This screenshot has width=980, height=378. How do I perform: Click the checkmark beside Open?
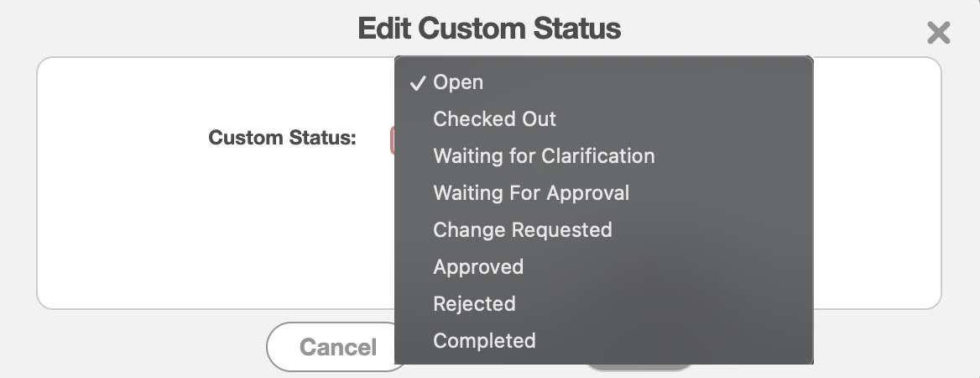tap(416, 82)
